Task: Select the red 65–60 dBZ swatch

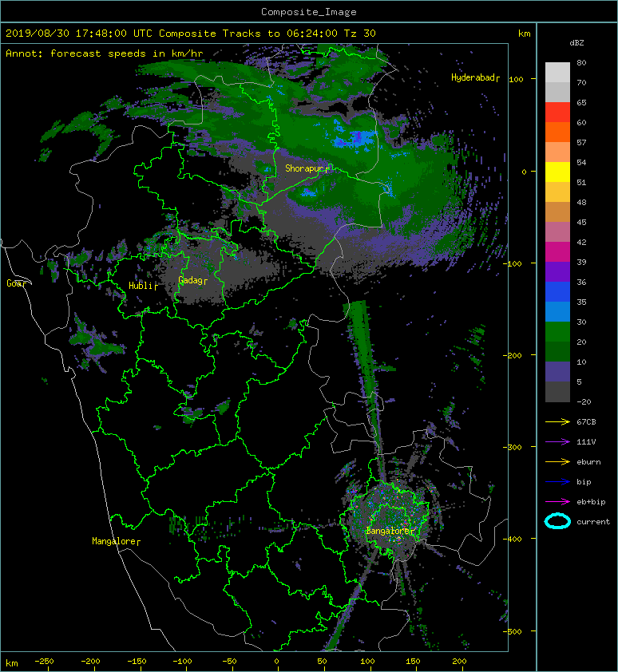Action: pyautogui.click(x=557, y=112)
